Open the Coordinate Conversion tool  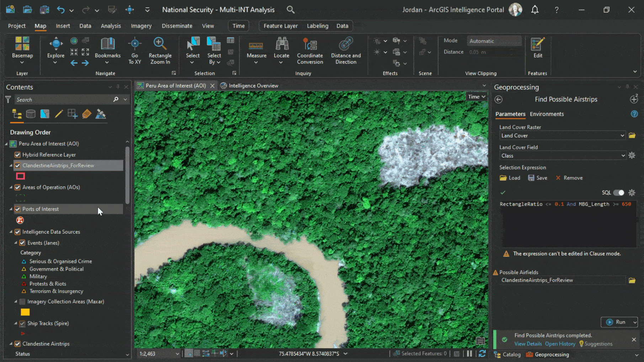pos(310,50)
